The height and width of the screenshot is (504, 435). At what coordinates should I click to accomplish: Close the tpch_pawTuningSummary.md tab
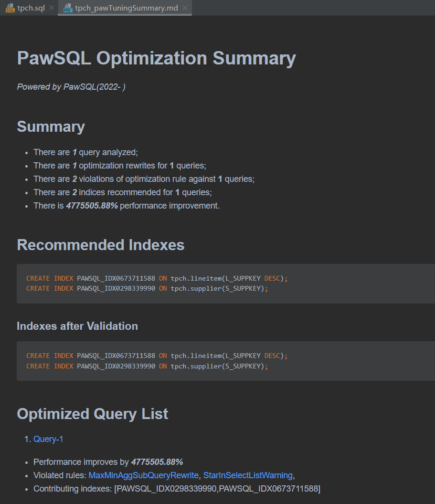185,8
